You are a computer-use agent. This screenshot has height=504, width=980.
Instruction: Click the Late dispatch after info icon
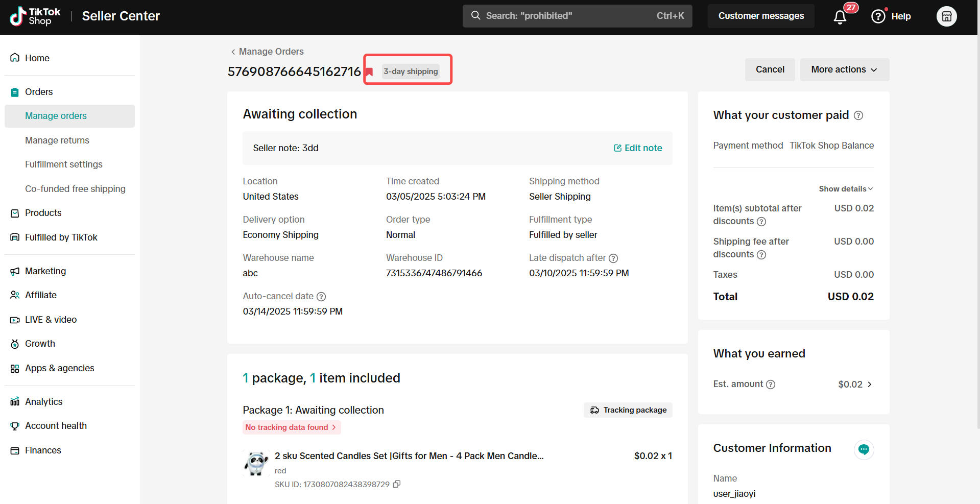click(613, 258)
